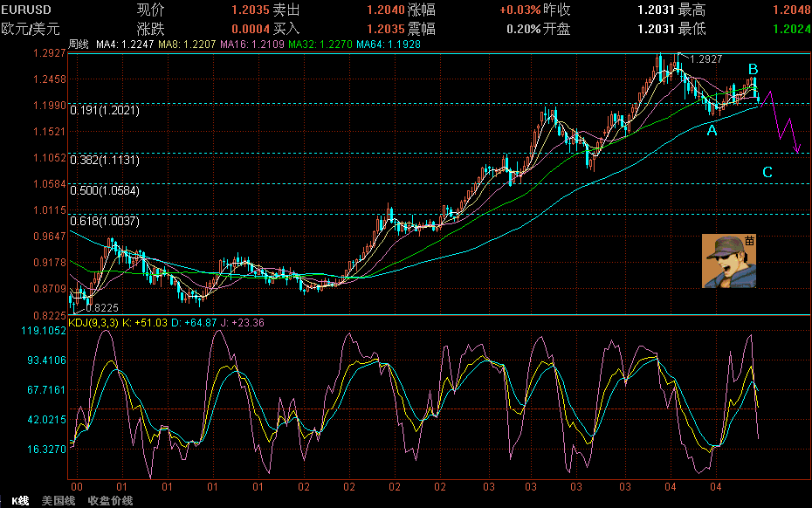Screen dimensions: 812x508
Task: Click the 0.618(1.0037) Fibonacci label
Action: tap(105, 221)
